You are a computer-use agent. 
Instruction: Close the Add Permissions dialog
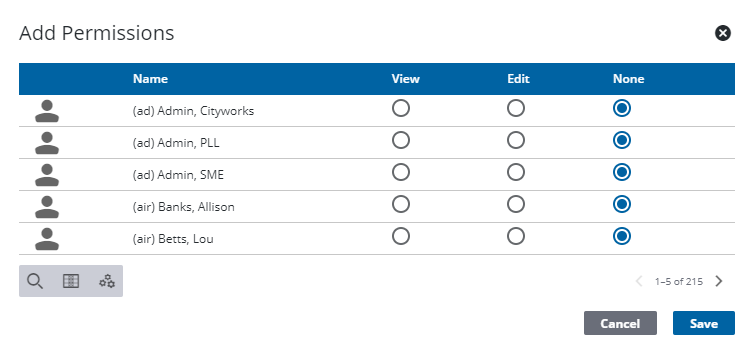tap(723, 33)
